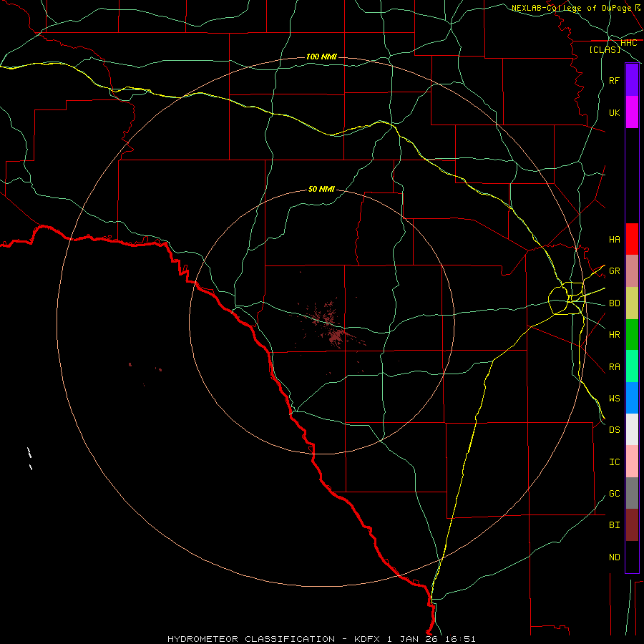
Task: Click the "NEXLAB-College of DuPage" credit text
Action: click(571, 8)
